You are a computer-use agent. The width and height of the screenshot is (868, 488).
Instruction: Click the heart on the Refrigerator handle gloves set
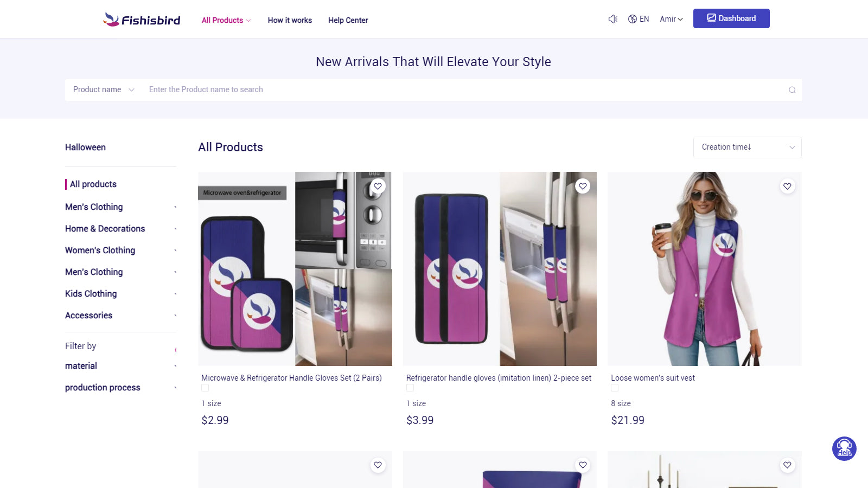[583, 186]
